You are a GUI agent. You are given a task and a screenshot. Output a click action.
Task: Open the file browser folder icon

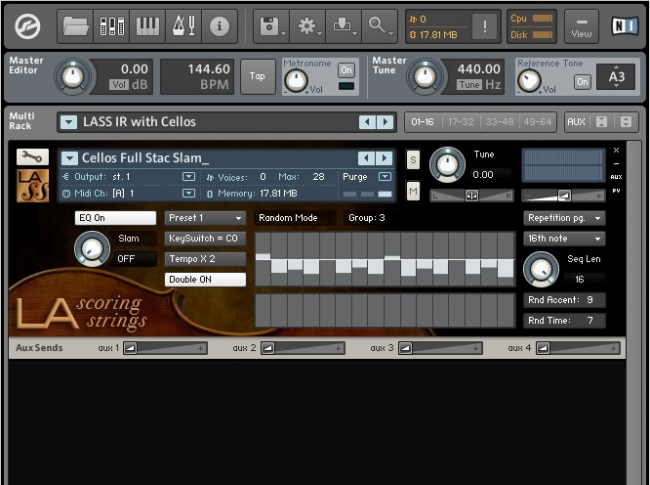coord(76,26)
